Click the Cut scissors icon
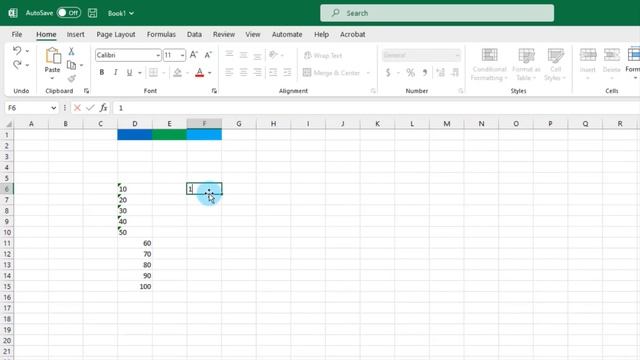Screen dimensions: 640x360 tap(71, 51)
